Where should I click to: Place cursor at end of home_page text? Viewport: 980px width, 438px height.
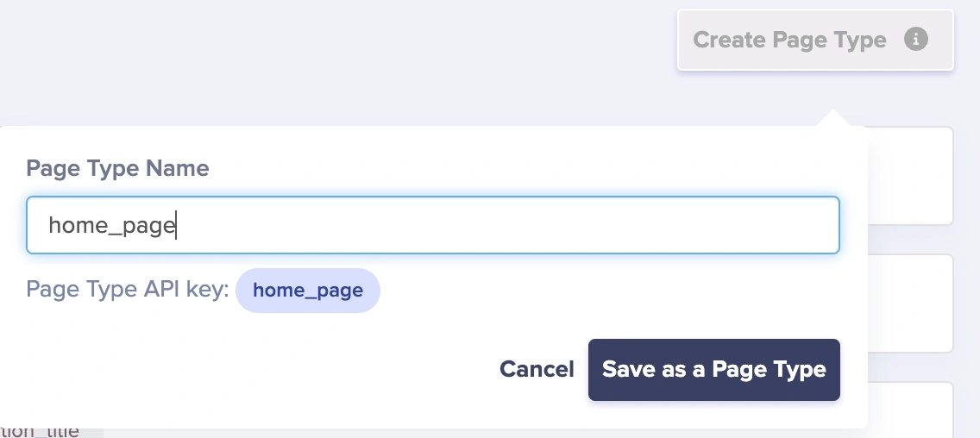176,226
